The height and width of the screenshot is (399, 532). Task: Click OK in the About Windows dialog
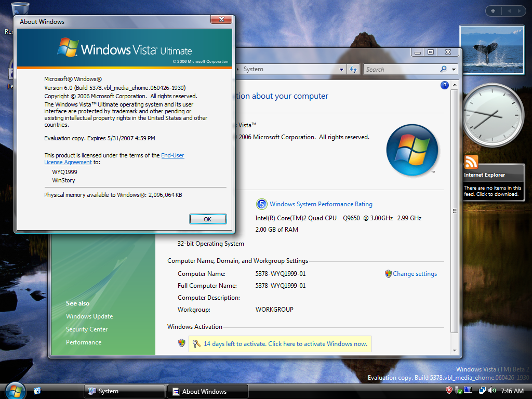(208, 219)
